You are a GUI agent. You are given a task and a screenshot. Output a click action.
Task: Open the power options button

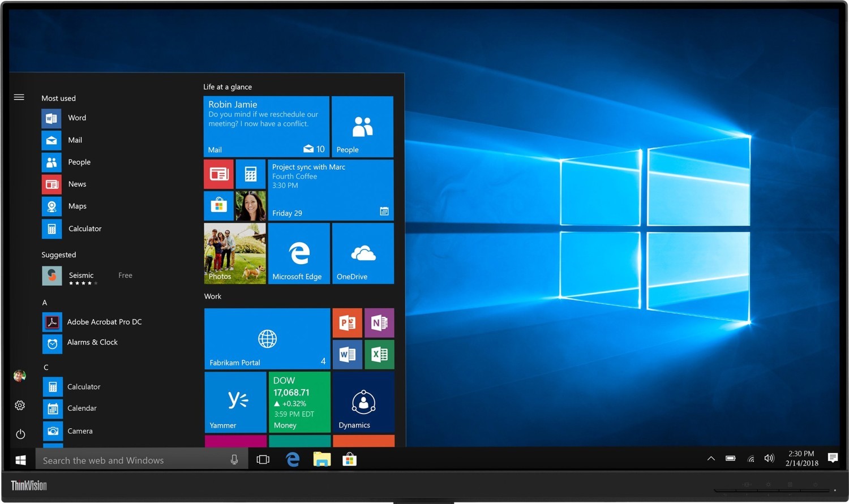(x=20, y=434)
